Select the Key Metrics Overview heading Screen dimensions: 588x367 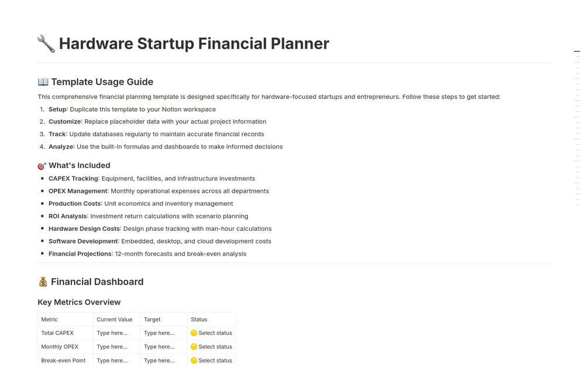pyautogui.click(x=79, y=302)
